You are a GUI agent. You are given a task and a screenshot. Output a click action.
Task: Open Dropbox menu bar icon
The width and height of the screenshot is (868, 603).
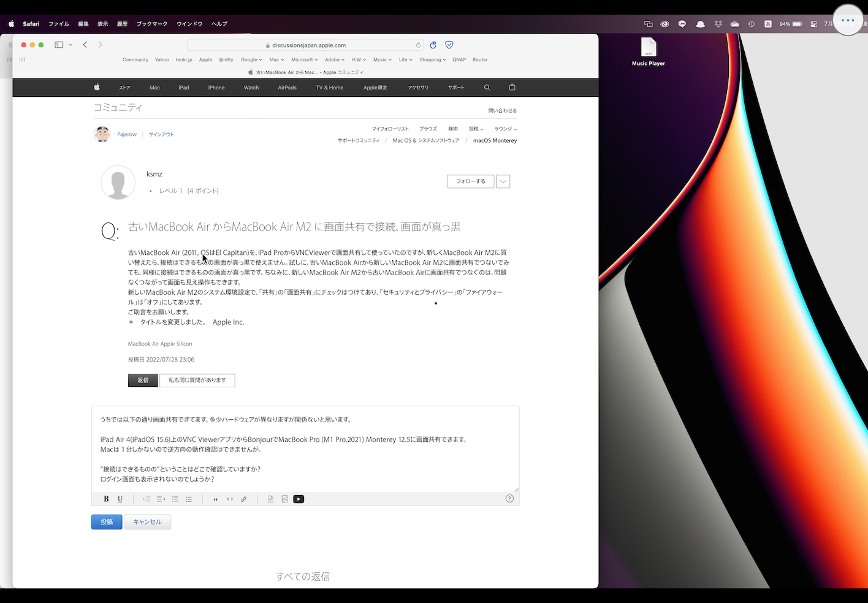pos(717,24)
